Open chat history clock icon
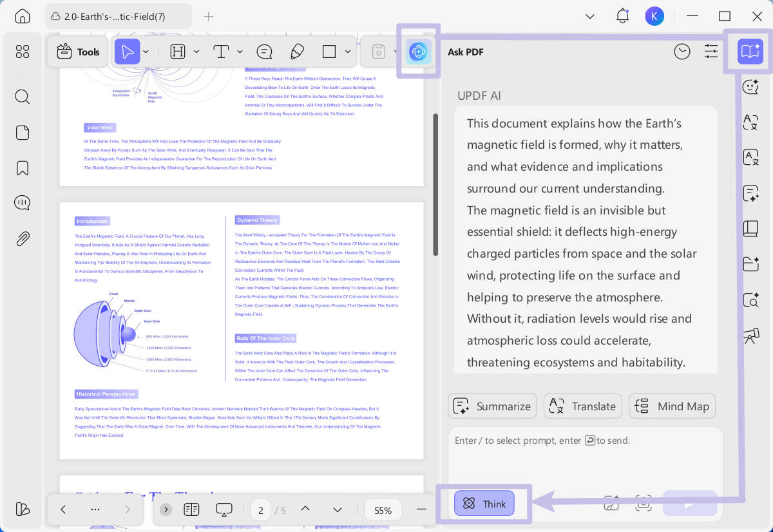773x532 pixels. 682,52
